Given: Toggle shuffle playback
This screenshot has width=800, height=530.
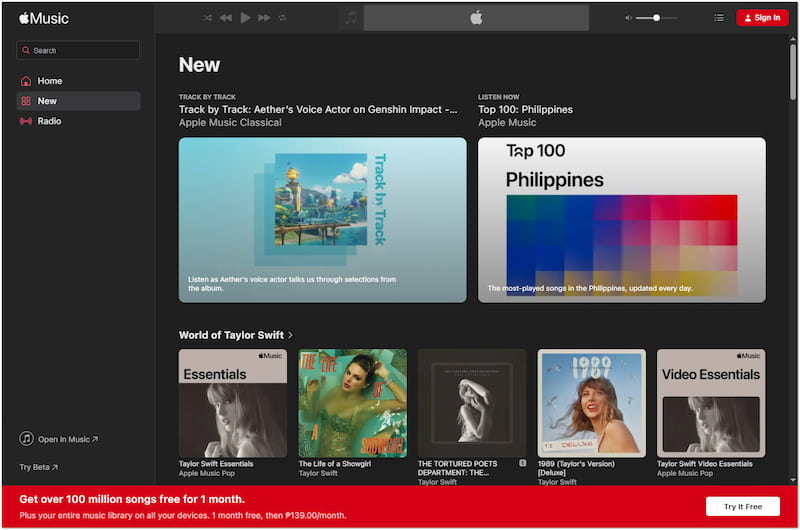Looking at the screenshot, I should click(208, 18).
